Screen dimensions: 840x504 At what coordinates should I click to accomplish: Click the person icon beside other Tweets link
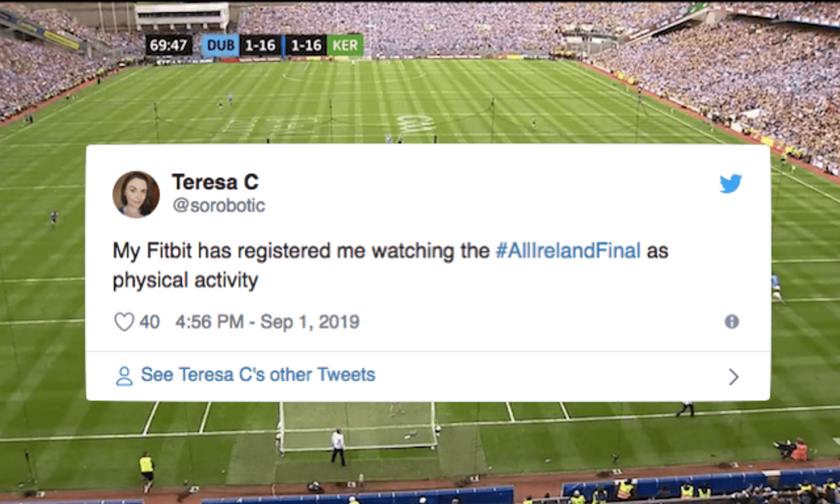pos(123,375)
